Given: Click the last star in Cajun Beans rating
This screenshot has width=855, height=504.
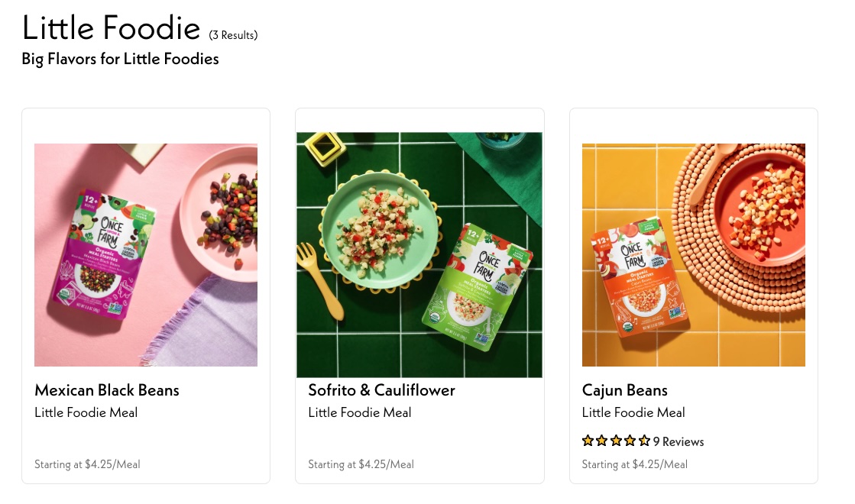Looking at the screenshot, I should (x=644, y=441).
